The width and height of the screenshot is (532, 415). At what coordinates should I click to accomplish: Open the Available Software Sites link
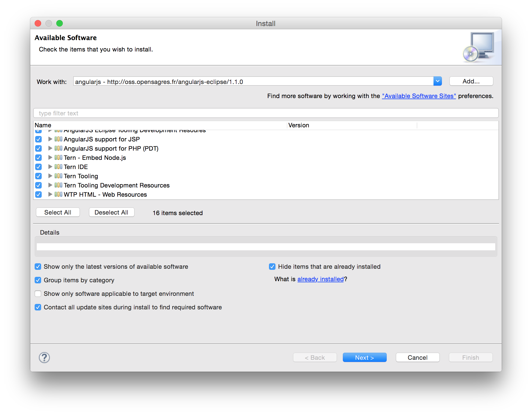(419, 96)
